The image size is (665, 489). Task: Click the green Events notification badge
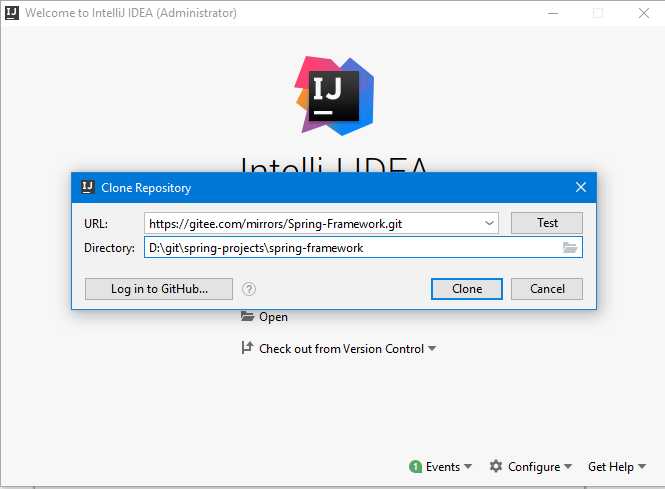[x=415, y=467]
